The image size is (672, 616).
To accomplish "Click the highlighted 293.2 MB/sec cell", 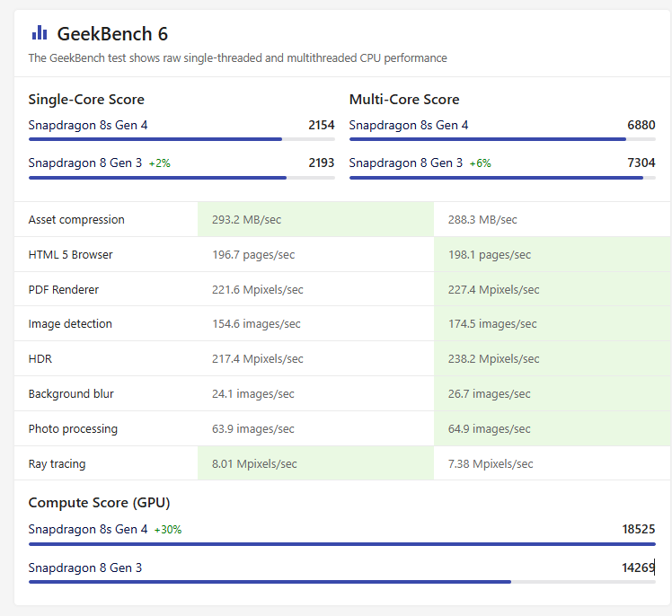I will [315, 220].
